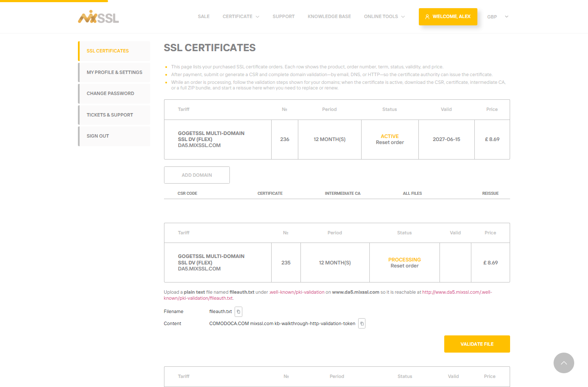This screenshot has height=387, width=588.
Task: Select SSL Certificates in sidebar
Action: (x=114, y=51)
